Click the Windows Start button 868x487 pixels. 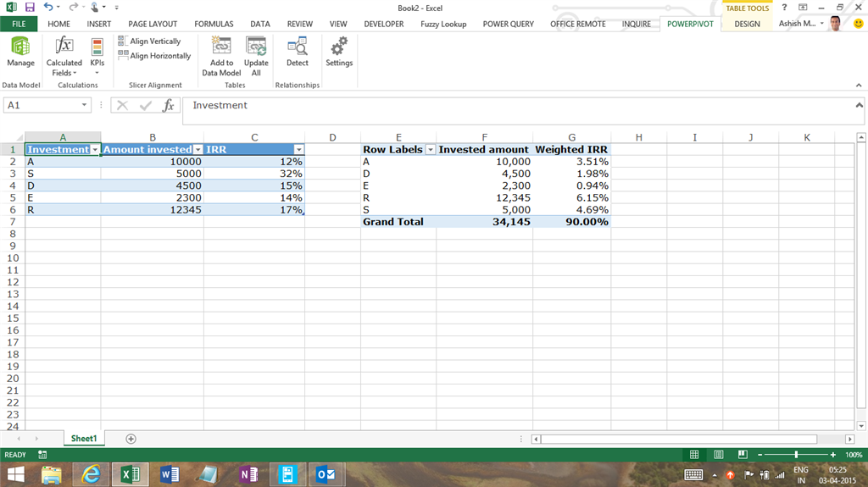(15, 474)
